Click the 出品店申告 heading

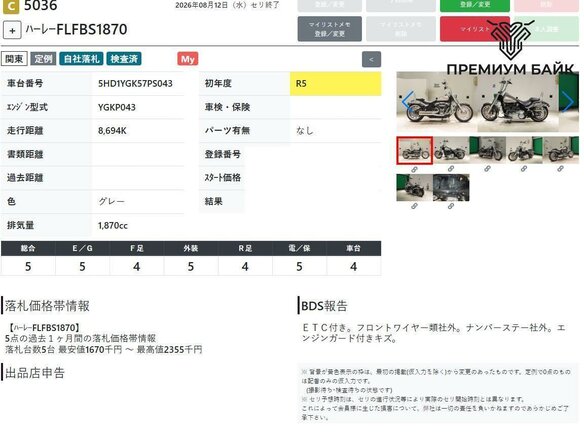click(35, 372)
